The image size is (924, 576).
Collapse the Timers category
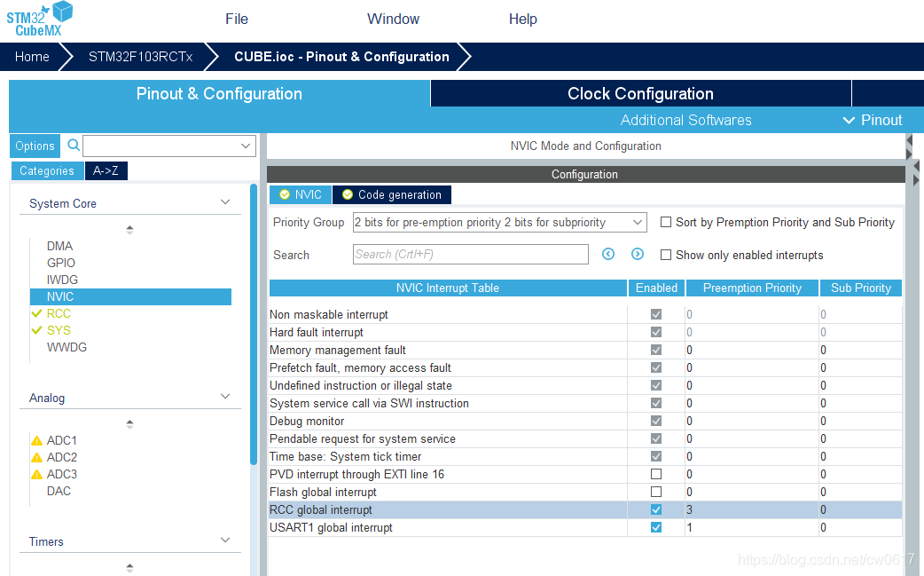coord(225,540)
